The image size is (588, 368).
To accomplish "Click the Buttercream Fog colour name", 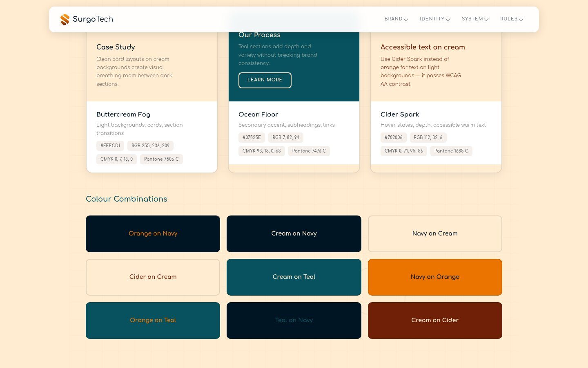I will [123, 114].
